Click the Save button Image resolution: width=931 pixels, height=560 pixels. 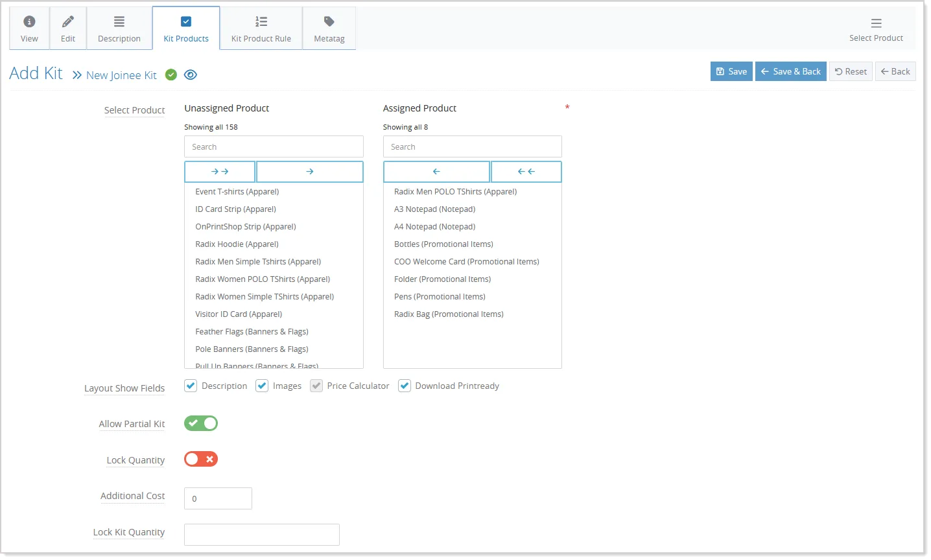(x=731, y=71)
